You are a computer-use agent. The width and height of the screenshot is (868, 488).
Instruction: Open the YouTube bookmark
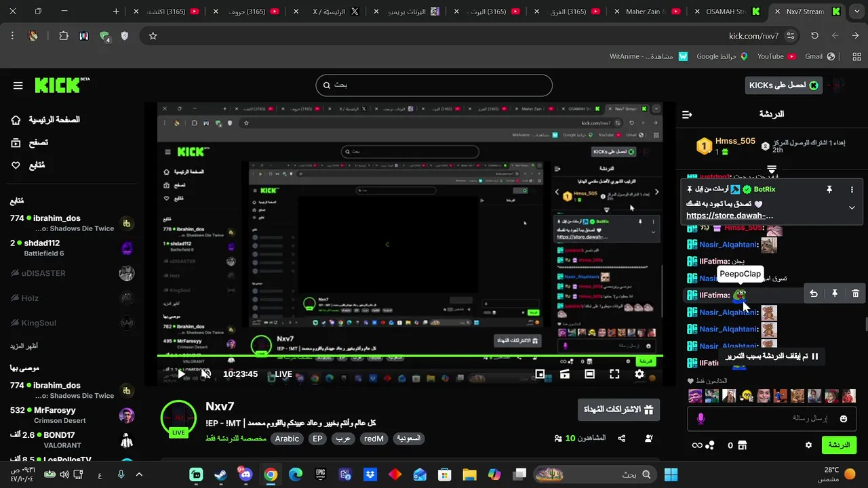[x=776, y=56]
